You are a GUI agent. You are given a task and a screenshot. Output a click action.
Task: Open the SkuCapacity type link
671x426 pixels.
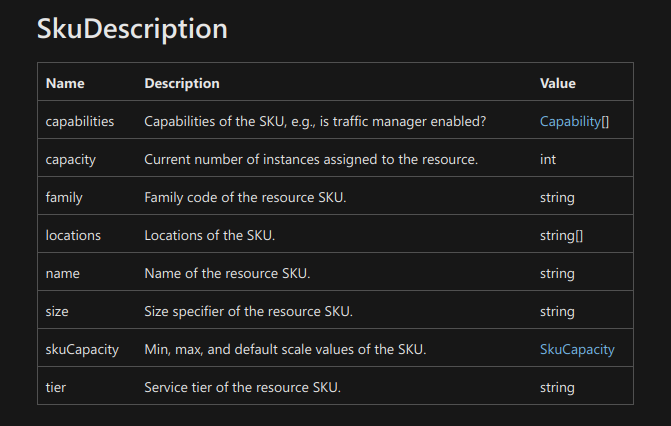(x=577, y=349)
